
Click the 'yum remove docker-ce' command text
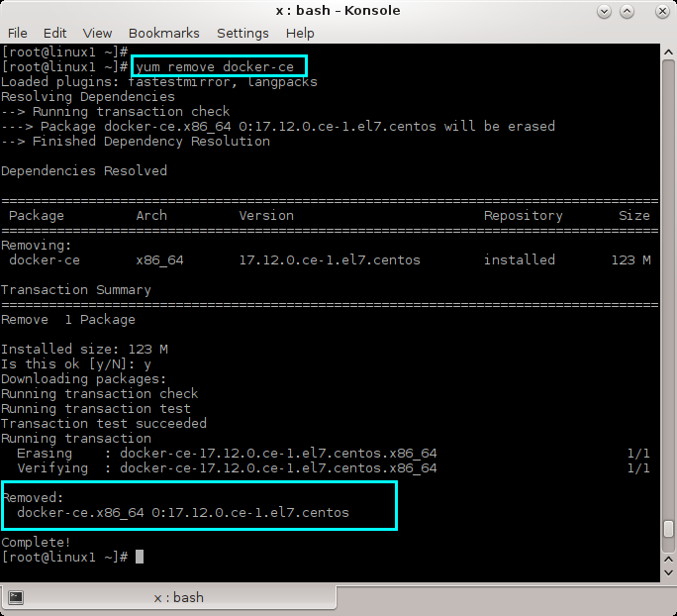215,67
